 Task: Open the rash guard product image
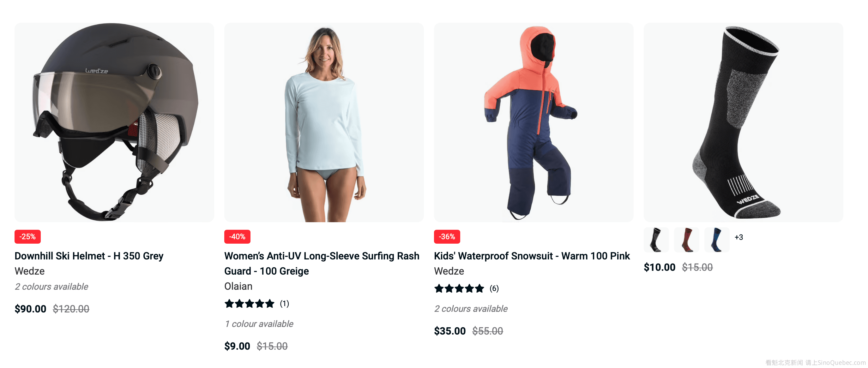coord(324,122)
